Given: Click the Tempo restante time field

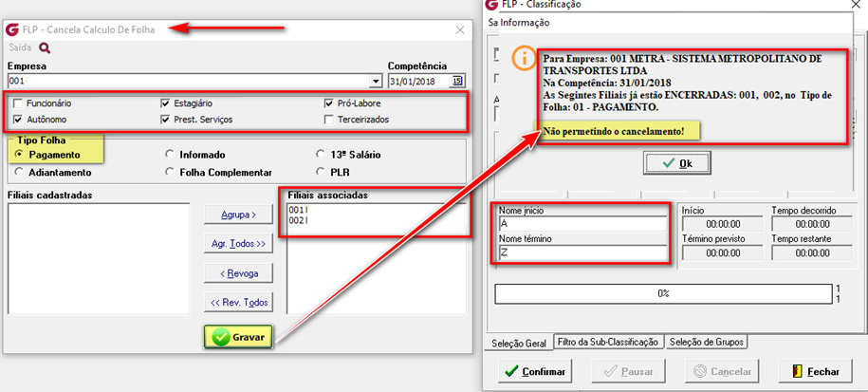Looking at the screenshot, I should pyautogui.click(x=813, y=253).
